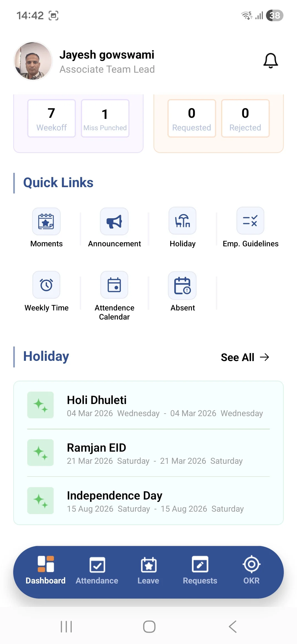Go to the Requests tab
This screenshot has width=297, height=644.
pyautogui.click(x=200, y=571)
